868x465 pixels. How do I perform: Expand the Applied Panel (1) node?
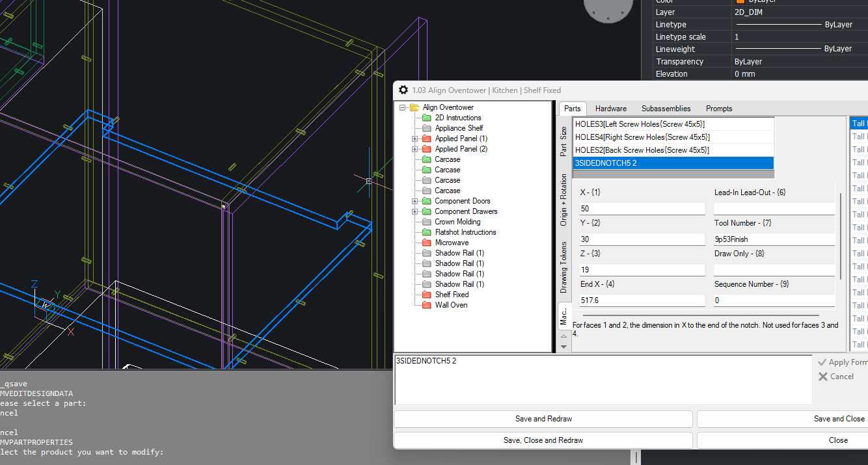[414, 139]
